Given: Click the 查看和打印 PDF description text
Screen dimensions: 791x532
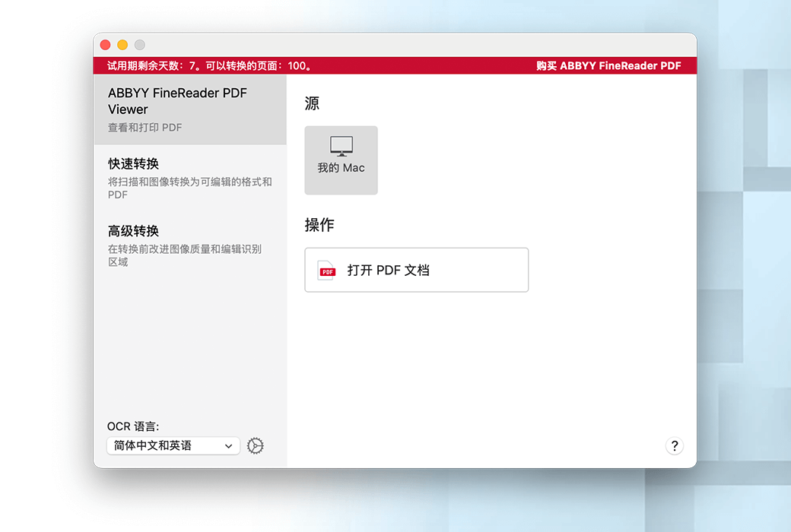Looking at the screenshot, I should pos(145,128).
